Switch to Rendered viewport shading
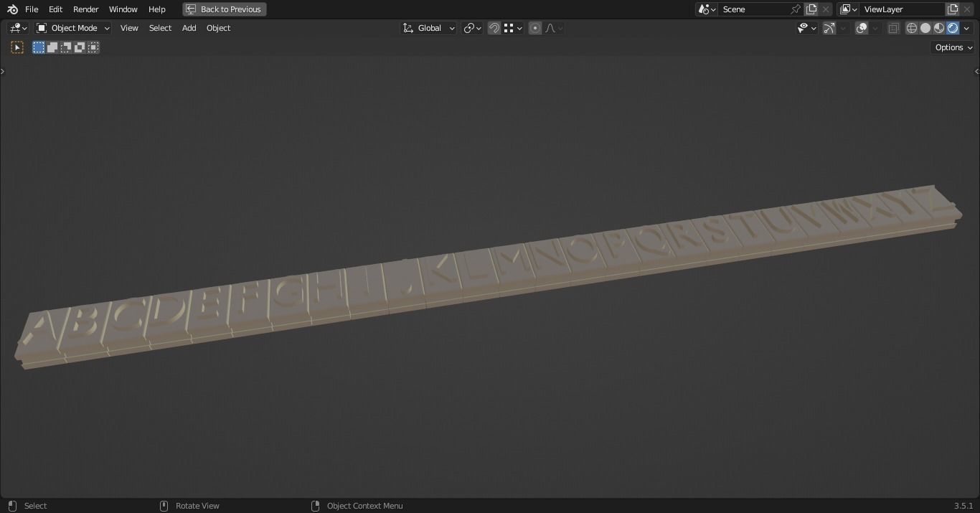Screen dimensions: 980x513 (x=953, y=28)
